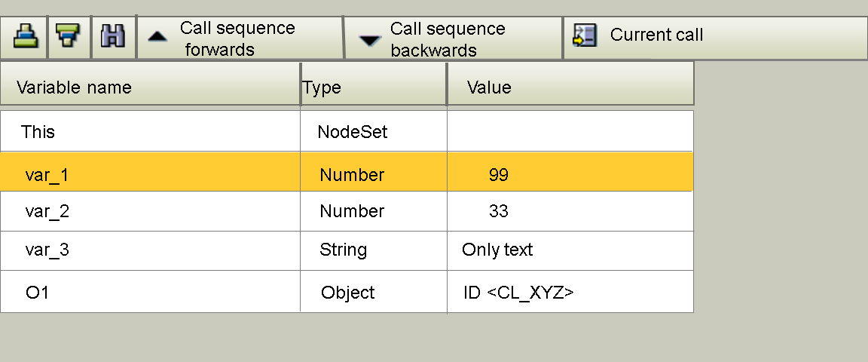
Task: Click the Value column header
Action: [489, 87]
